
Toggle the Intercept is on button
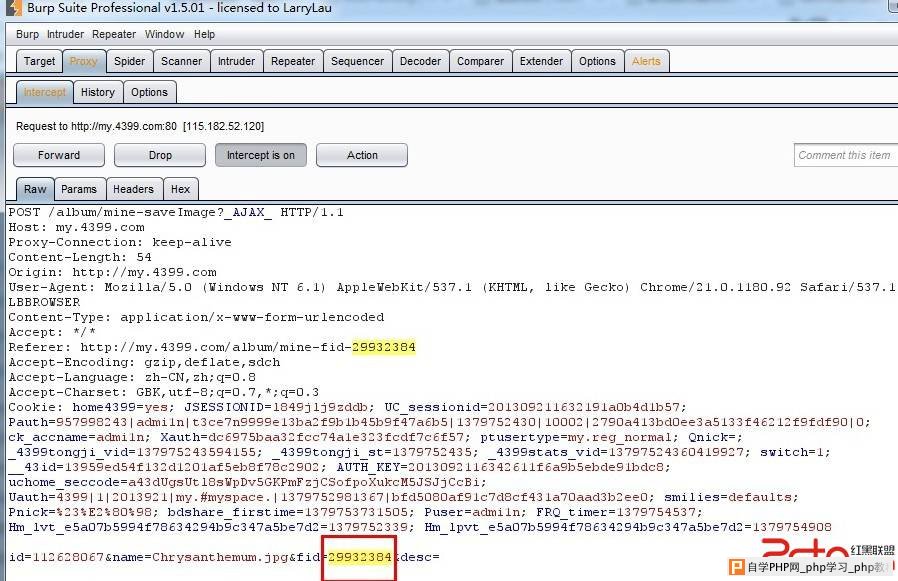pyautogui.click(x=261, y=155)
